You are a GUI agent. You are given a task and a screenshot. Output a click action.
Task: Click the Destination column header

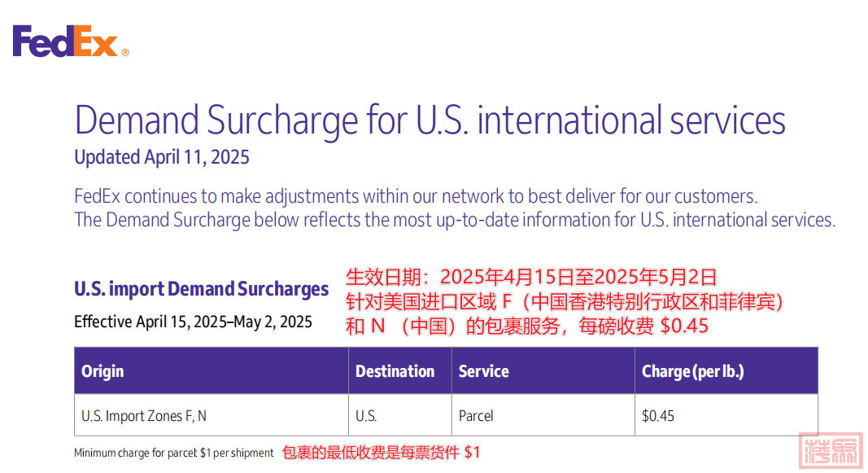[400, 371]
